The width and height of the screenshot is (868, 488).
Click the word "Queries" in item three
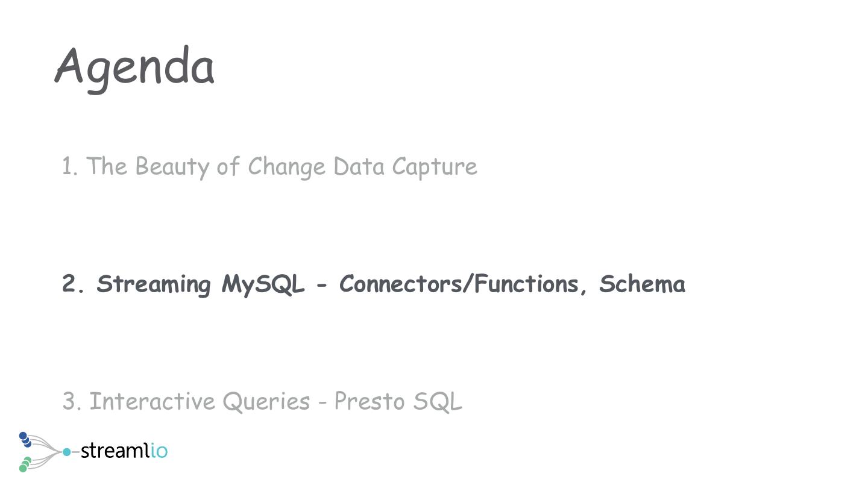click(266, 401)
